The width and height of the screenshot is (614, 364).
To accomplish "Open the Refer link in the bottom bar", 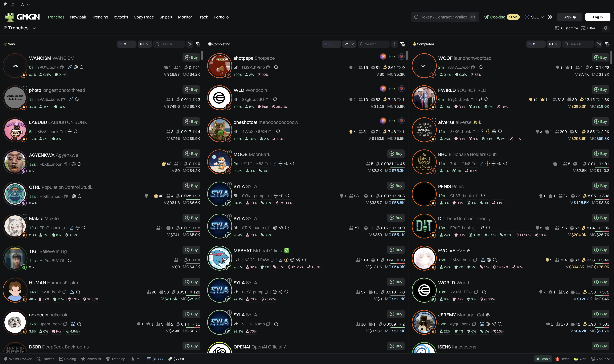I will point(562,359).
